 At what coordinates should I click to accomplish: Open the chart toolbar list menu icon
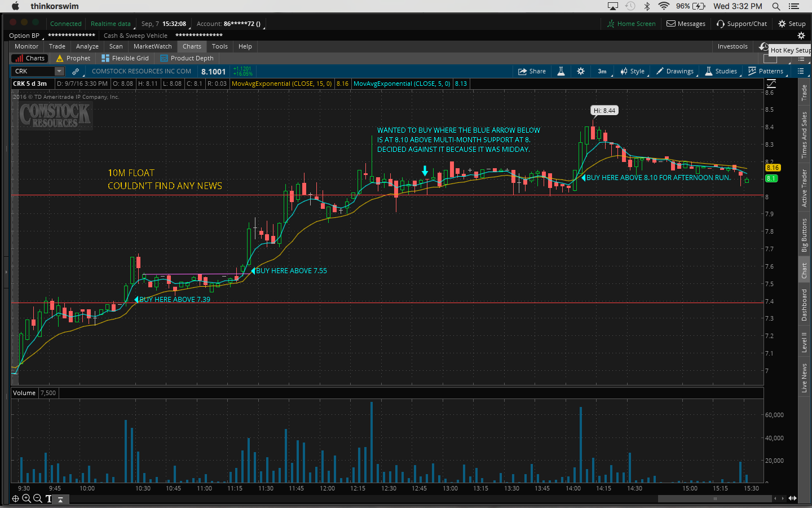click(x=801, y=71)
